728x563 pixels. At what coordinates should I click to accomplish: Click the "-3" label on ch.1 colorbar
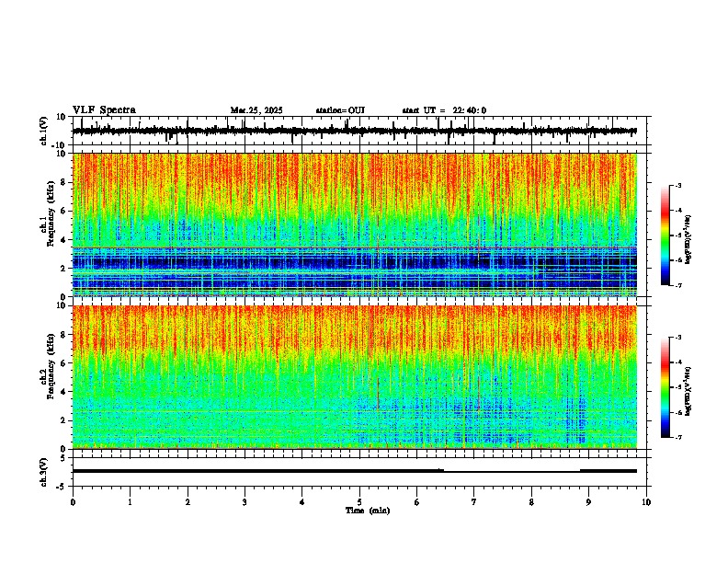[677, 185]
